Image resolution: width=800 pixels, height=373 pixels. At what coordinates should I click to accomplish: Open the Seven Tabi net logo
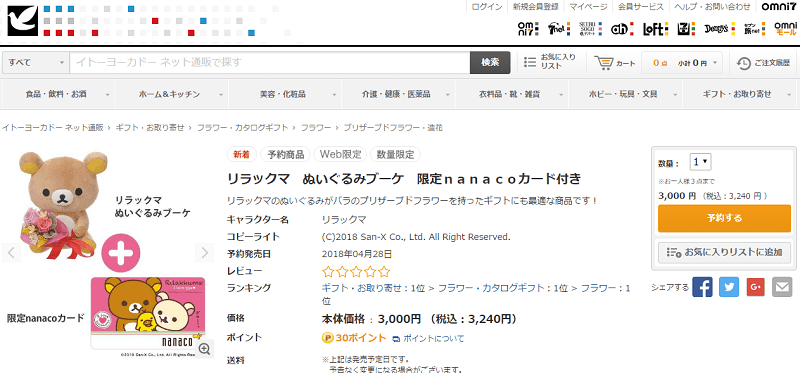point(754,29)
